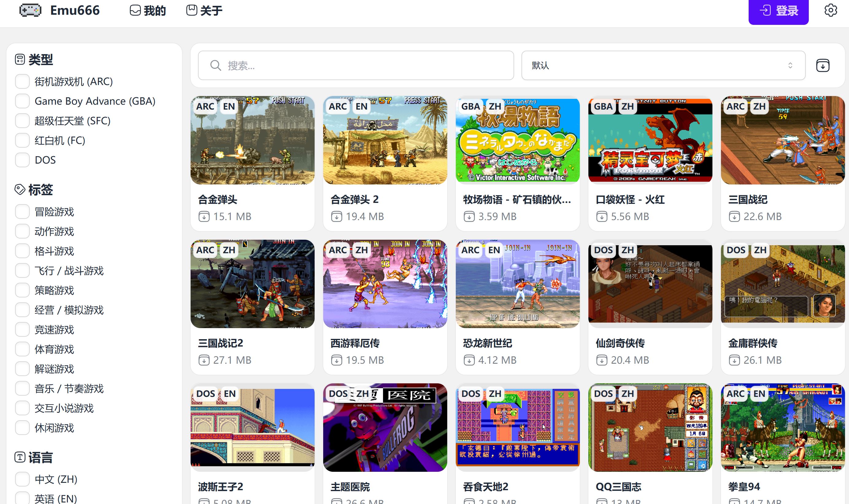The height and width of the screenshot is (504, 849).
Task: Click download icon for 三国战记2 27.1 MB
Action: click(x=204, y=360)
